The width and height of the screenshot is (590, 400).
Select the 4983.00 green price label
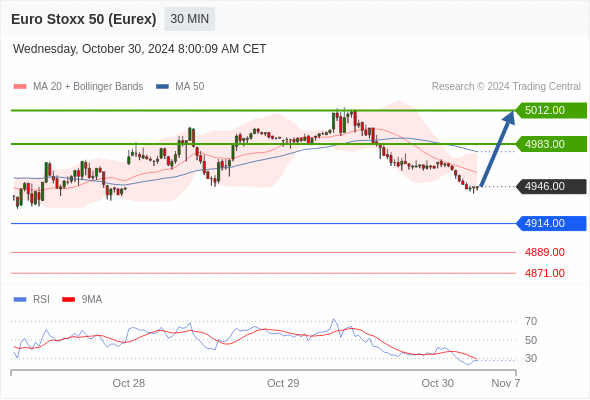coord(551,144)
